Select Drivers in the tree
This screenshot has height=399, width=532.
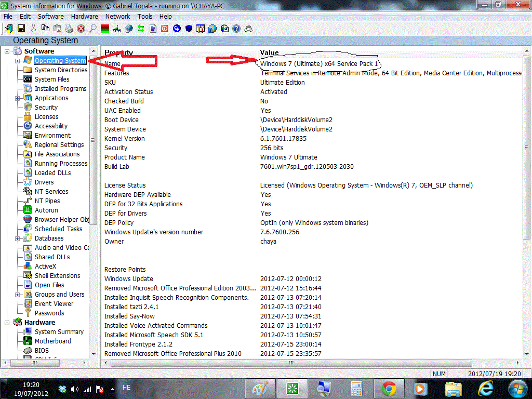point(44,182)
